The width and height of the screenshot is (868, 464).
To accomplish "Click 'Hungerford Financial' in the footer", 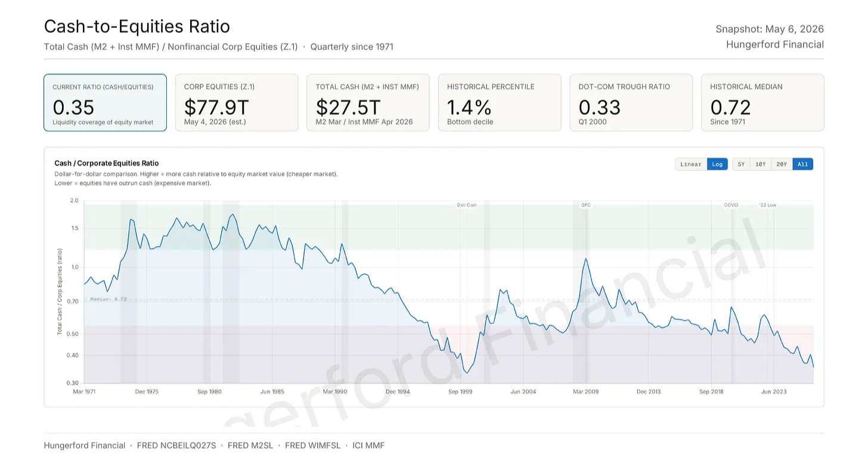I will (x=85, y=446).
